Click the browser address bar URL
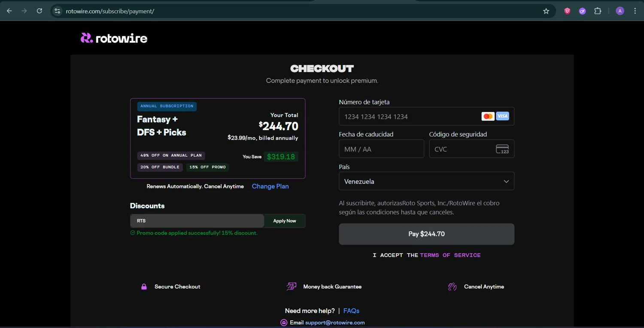This screenshot has width=644, height=328. click(110, 11)
